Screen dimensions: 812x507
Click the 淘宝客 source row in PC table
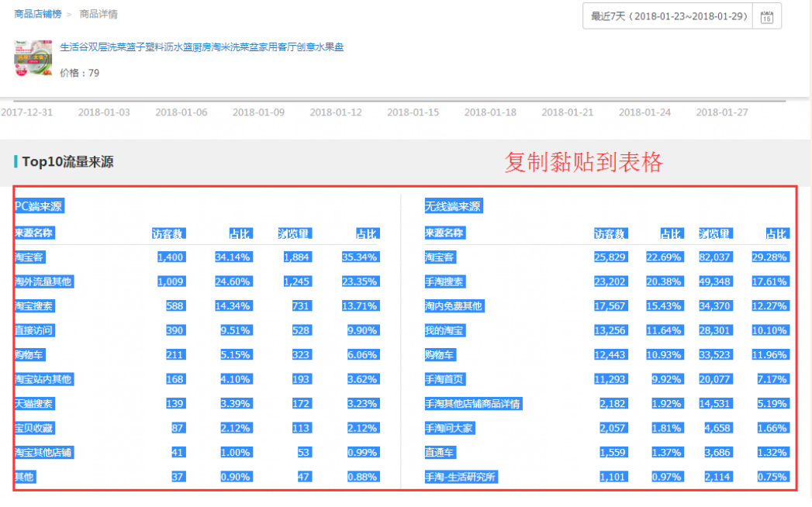point(29,257)
